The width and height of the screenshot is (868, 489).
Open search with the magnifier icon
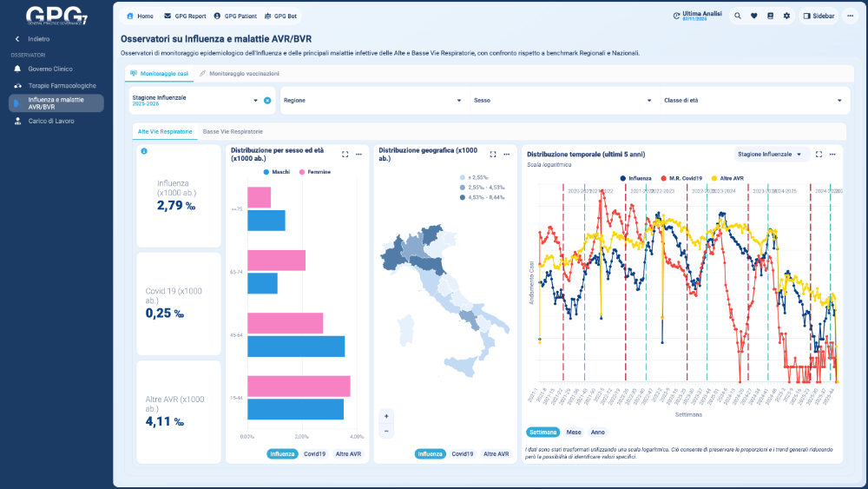tap(738, 16)
